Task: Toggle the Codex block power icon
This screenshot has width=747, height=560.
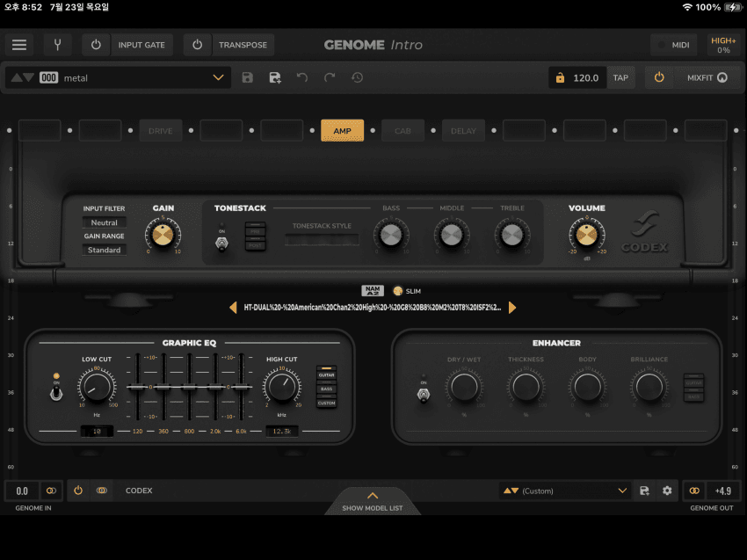Action: (x=78, y=491)
